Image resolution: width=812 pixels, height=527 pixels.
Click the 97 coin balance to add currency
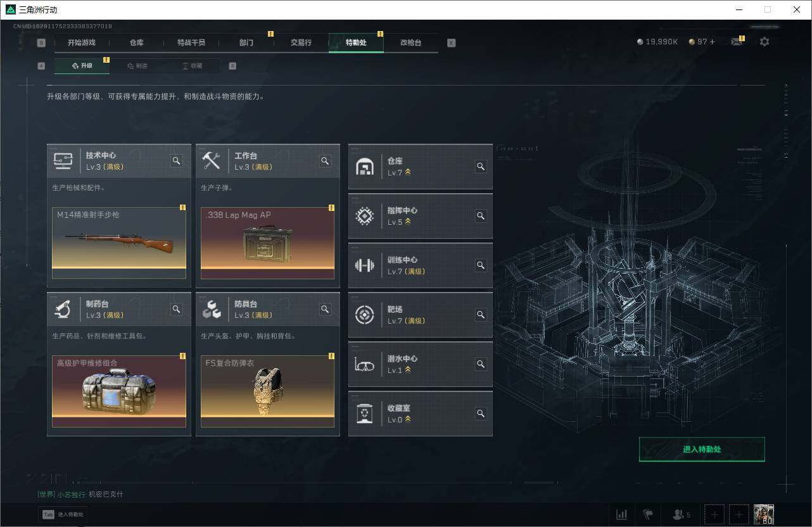click(x=702, y=41)
